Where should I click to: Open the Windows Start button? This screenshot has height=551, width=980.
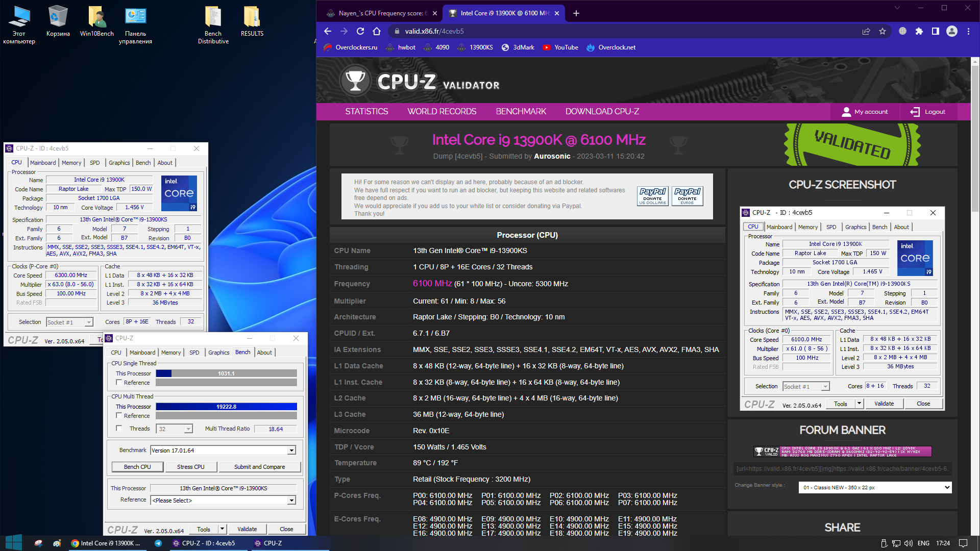[14, 543]
